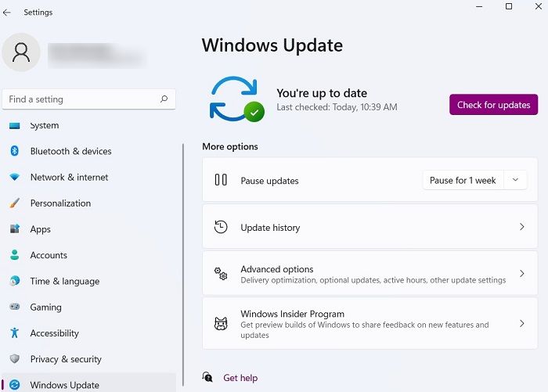Click the search magnifier icon

(x=164, y=99)
